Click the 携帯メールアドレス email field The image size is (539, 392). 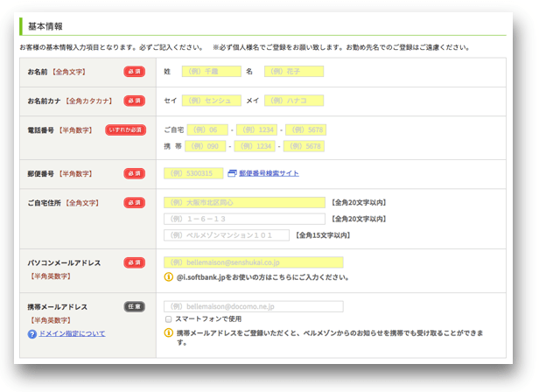tap(254, 306)
